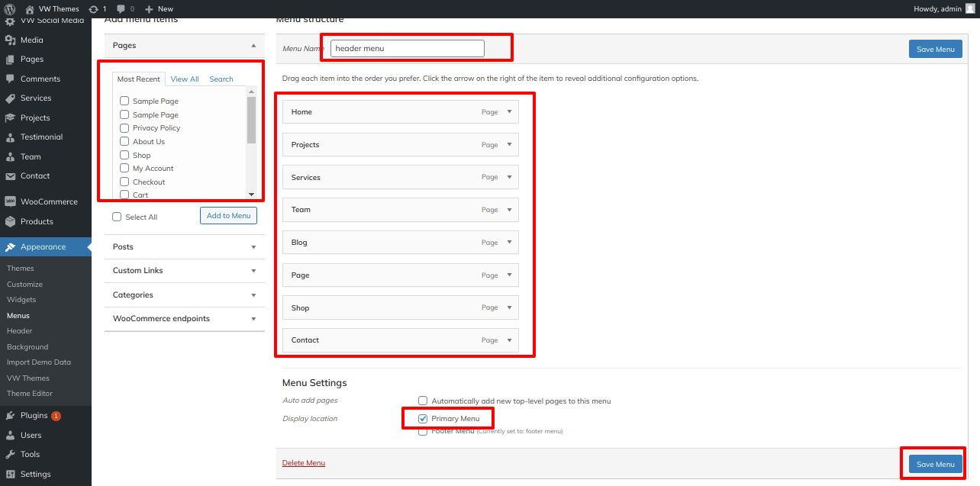Open the updates icon in admin bar
Viewport: 980px width, 486px height.
coord(93,8)
